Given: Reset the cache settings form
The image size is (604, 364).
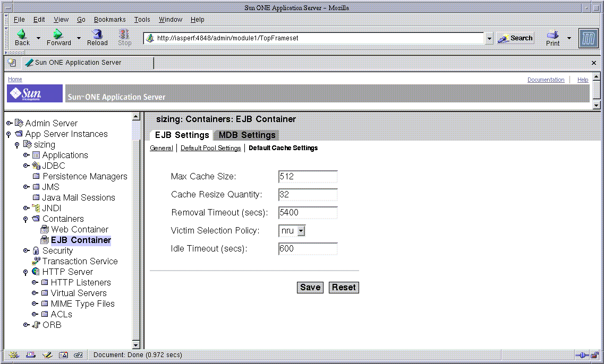Looking at the screenshot, I should (344, 288).
